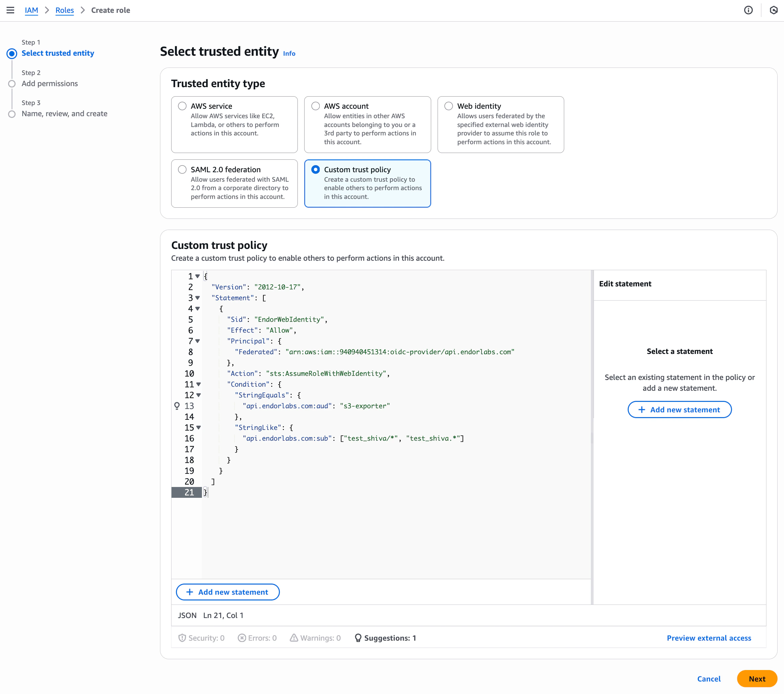Collapse the StringLike fold on line 15
This screenshot has width=784, height=694.
(x=198, y=427)
